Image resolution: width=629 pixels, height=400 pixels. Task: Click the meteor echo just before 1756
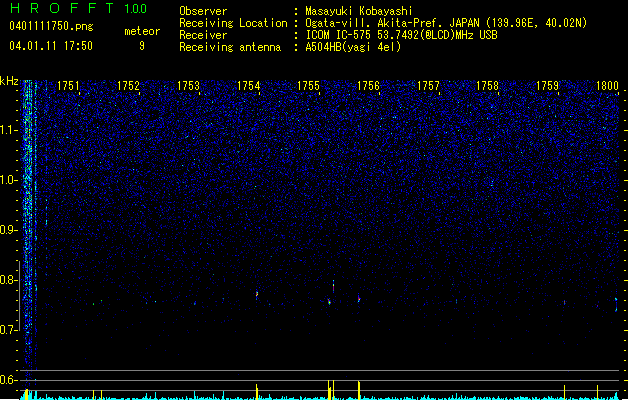pos(359,298)
